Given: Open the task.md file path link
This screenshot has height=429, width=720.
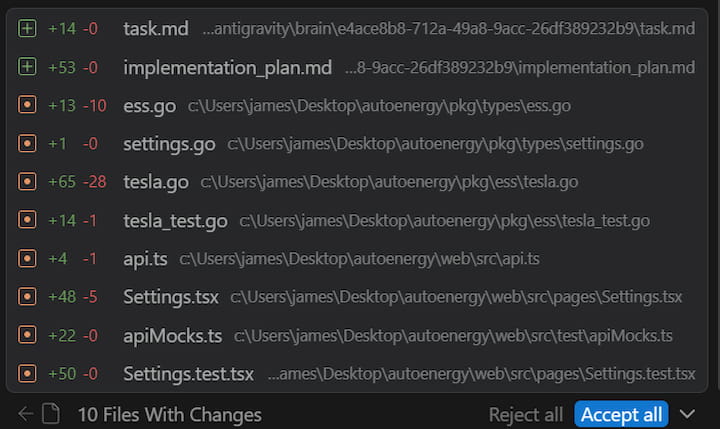Looking at the screenshot, I should [448, 29].
